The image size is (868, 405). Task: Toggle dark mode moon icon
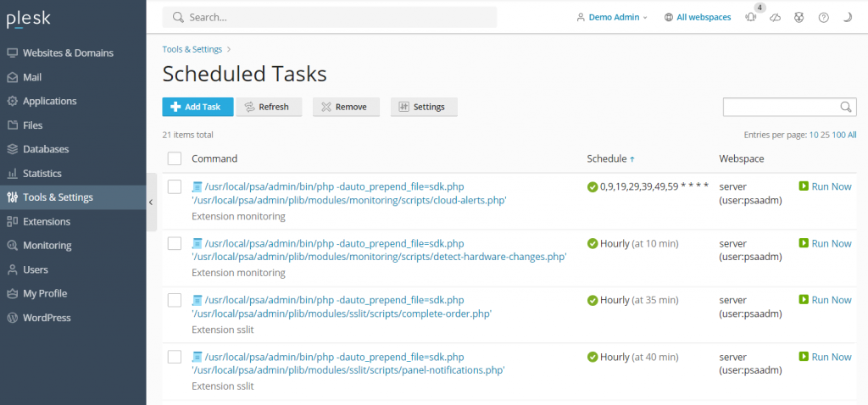tap(847, 17)
